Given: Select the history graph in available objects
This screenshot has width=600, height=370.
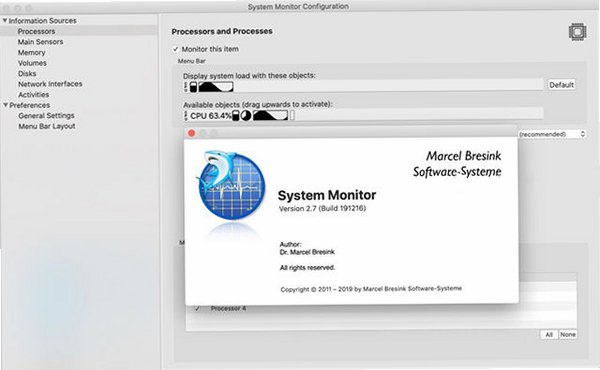Looking at the screenshot, I should point(270,115).
